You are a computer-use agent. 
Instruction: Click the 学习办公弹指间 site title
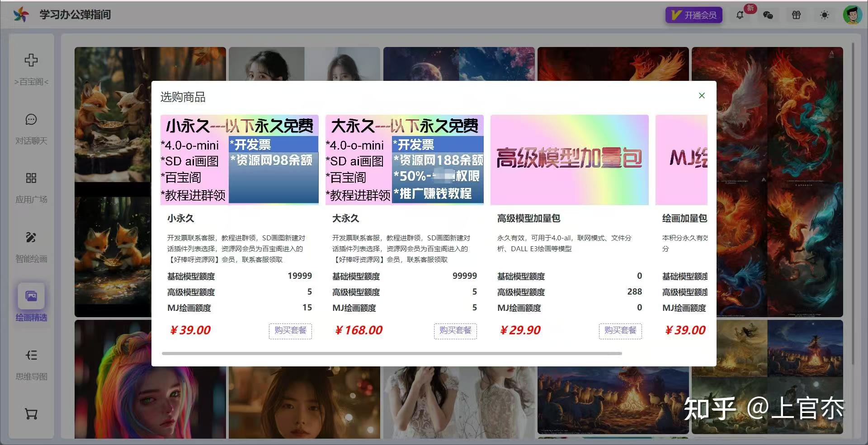coord(75,15)
